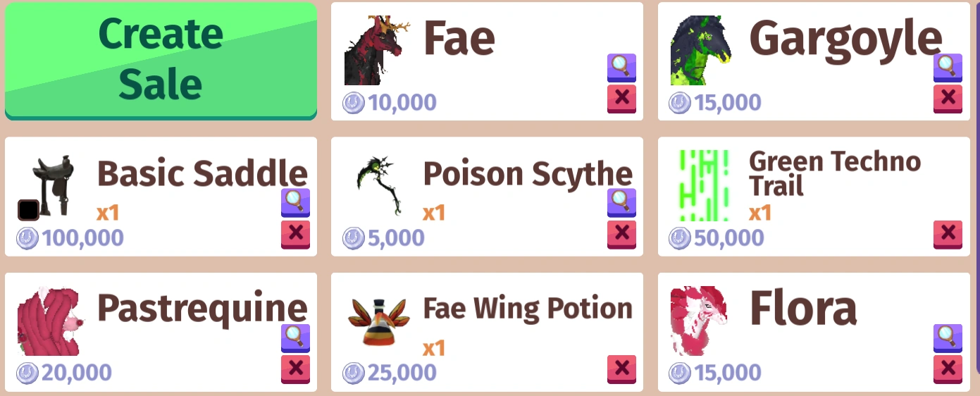Inspect the Poison Scythe with its magnifier

click(x=621, y=203)
